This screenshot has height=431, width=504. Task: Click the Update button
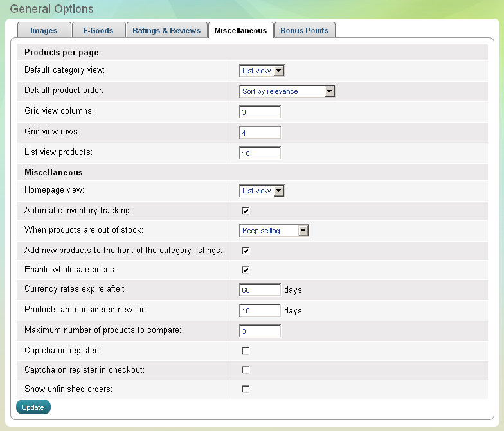[x=33, y=407]
